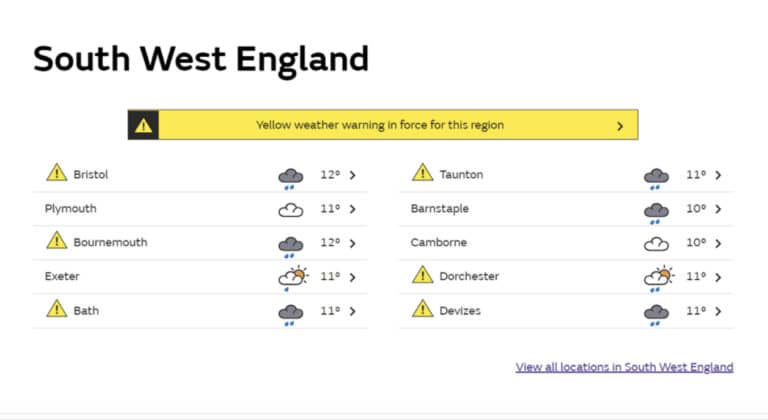Click the 11° temperature for Taunton

tap(695, 175)
